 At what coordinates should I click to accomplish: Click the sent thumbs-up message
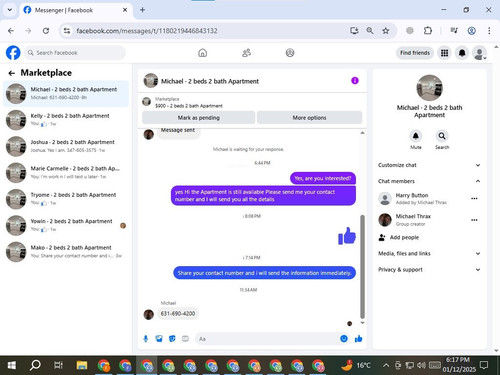coord(347,236)
